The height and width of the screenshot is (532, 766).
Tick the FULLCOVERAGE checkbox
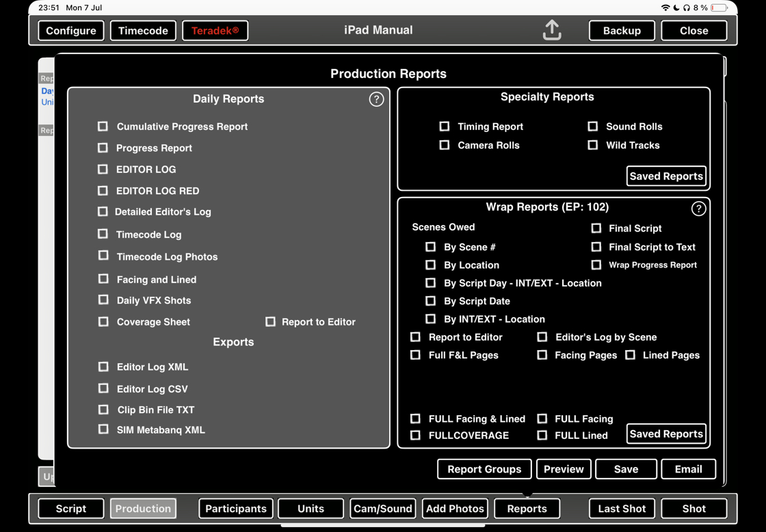(x=415, y=436)
